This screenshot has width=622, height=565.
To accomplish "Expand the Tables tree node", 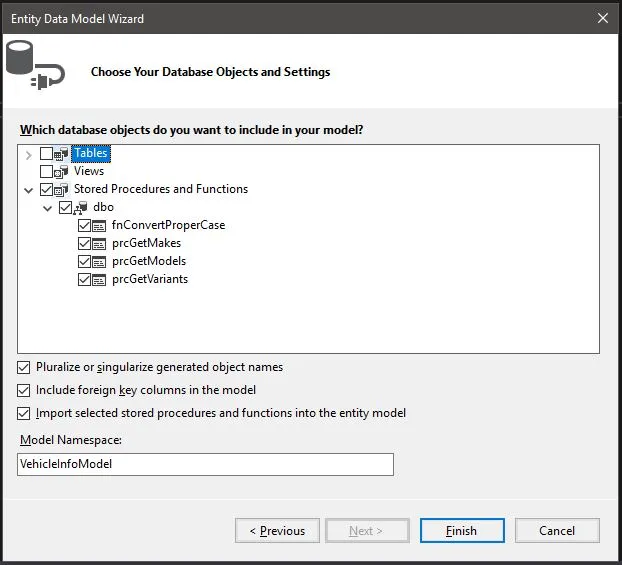I will tap(28, 154).
